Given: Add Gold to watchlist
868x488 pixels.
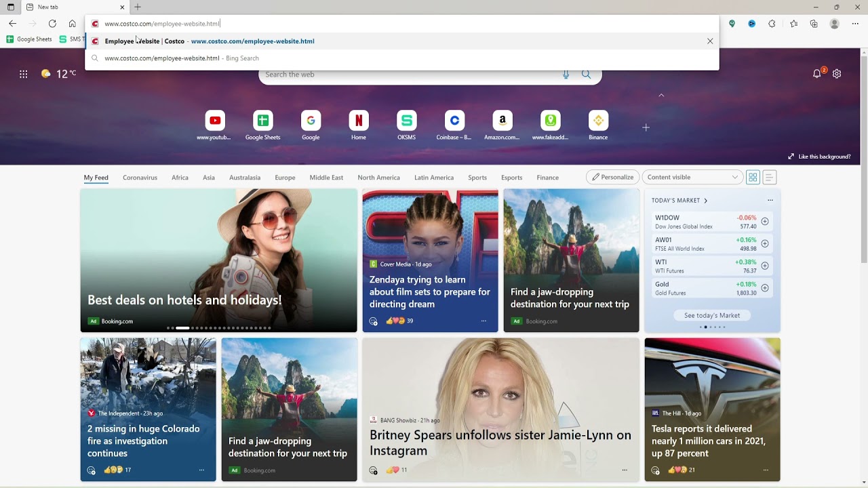Looking at the screenshot, I should 765,288.
